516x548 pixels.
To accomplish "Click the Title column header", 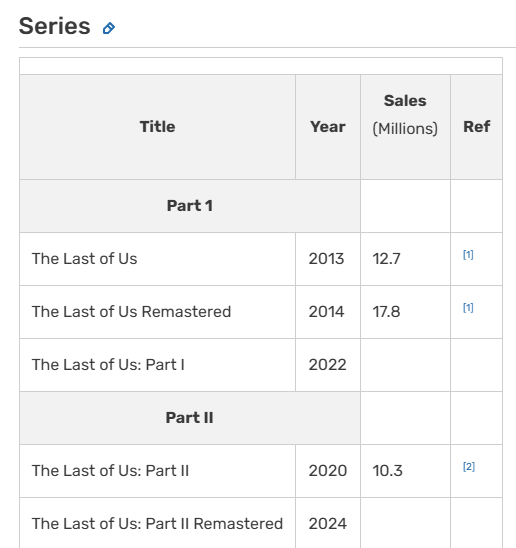I will (157, 127).
